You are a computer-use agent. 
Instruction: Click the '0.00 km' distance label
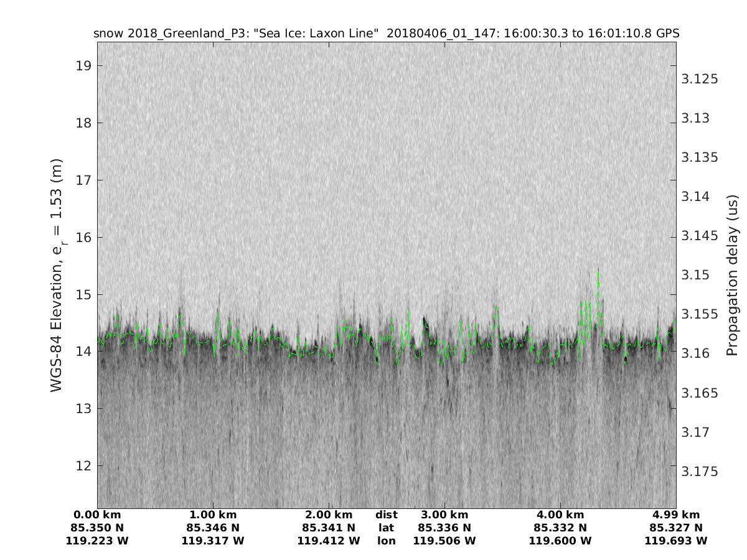click(x=97, y=515)
